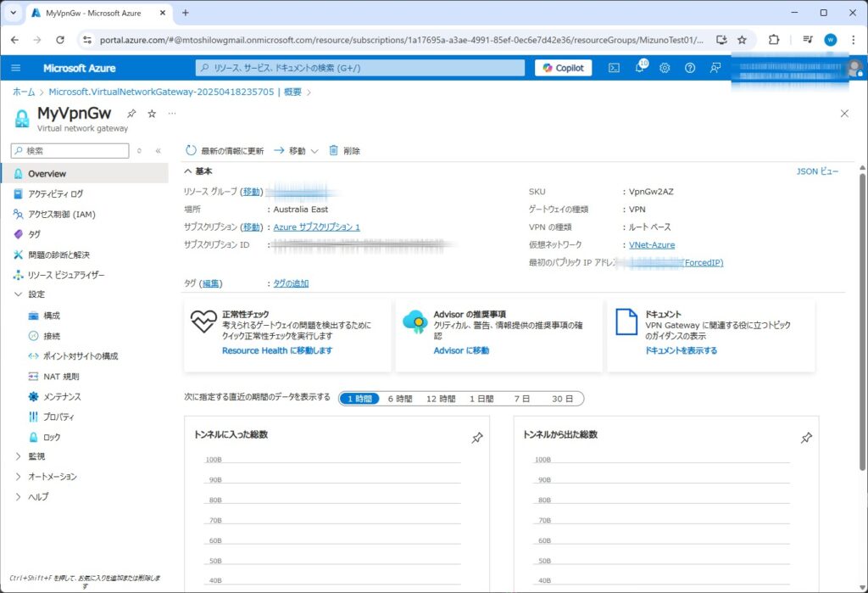Open the notifications bell

click(639, 67)
